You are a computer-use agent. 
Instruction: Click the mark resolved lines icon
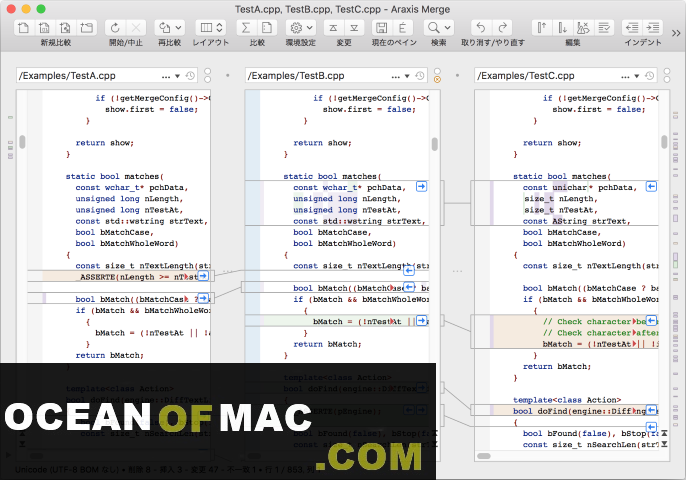(x=604, y=28)
